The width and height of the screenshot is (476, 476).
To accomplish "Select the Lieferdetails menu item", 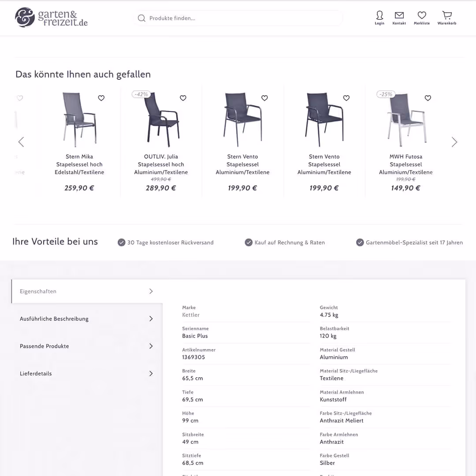I will coord(36,373).
